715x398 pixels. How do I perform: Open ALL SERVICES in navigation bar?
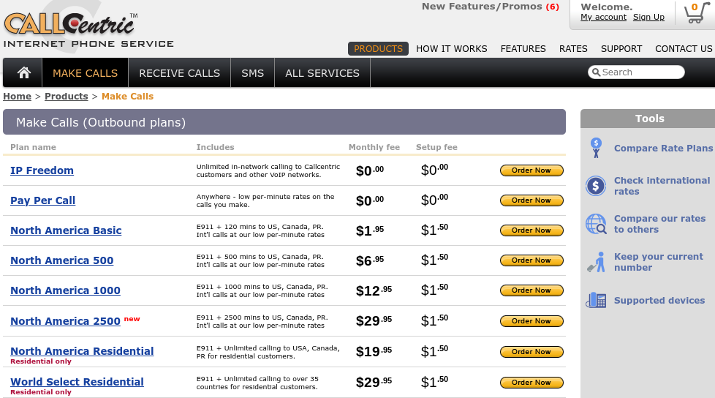[x=322, y=73]
